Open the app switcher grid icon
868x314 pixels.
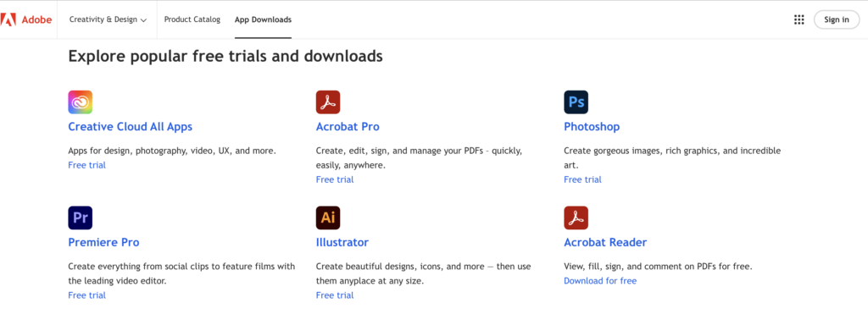[798, 20]
